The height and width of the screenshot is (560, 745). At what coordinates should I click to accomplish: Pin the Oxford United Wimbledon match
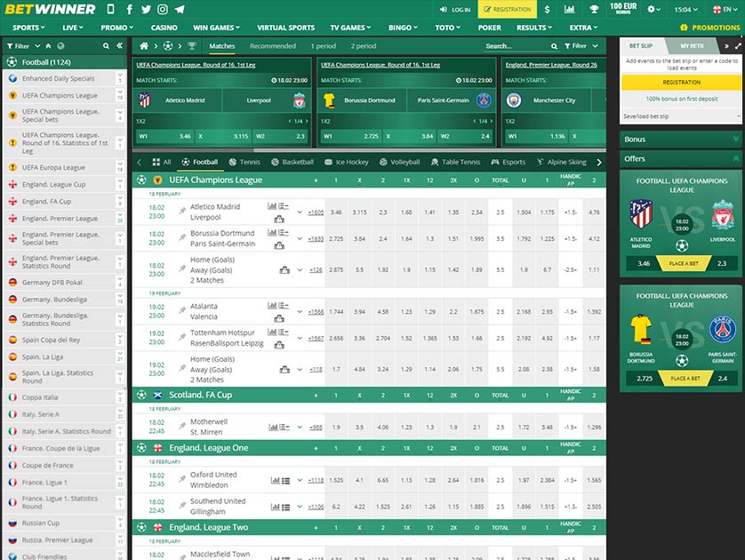click(182, 479)
